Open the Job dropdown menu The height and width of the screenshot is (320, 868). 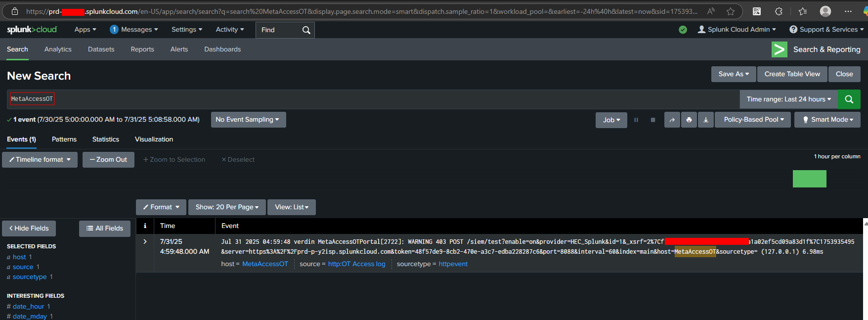click(x=611, y=120)
